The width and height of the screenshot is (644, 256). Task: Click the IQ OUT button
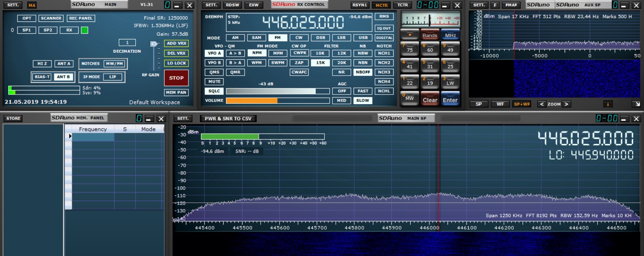point(384,28)
